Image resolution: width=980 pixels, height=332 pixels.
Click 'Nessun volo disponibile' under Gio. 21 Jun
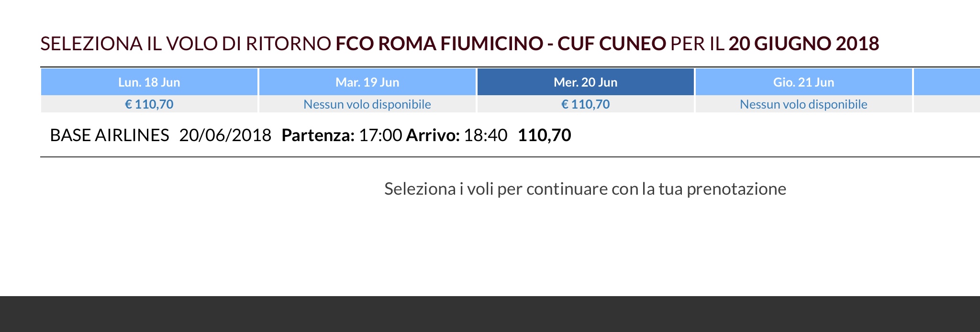click(803, 104)
